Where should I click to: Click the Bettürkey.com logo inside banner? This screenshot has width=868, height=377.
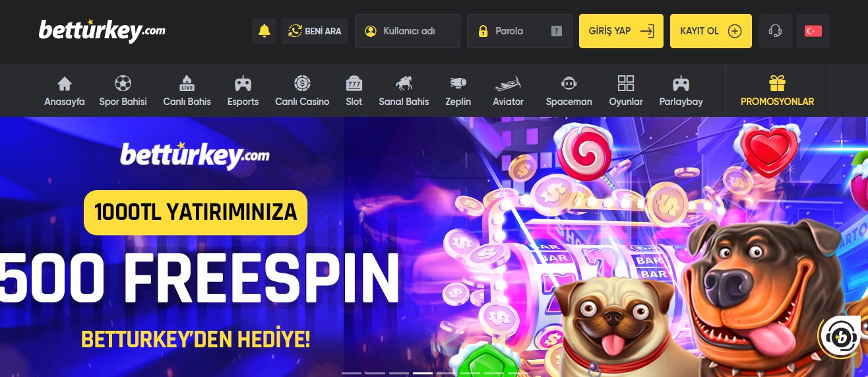(195, 155)
